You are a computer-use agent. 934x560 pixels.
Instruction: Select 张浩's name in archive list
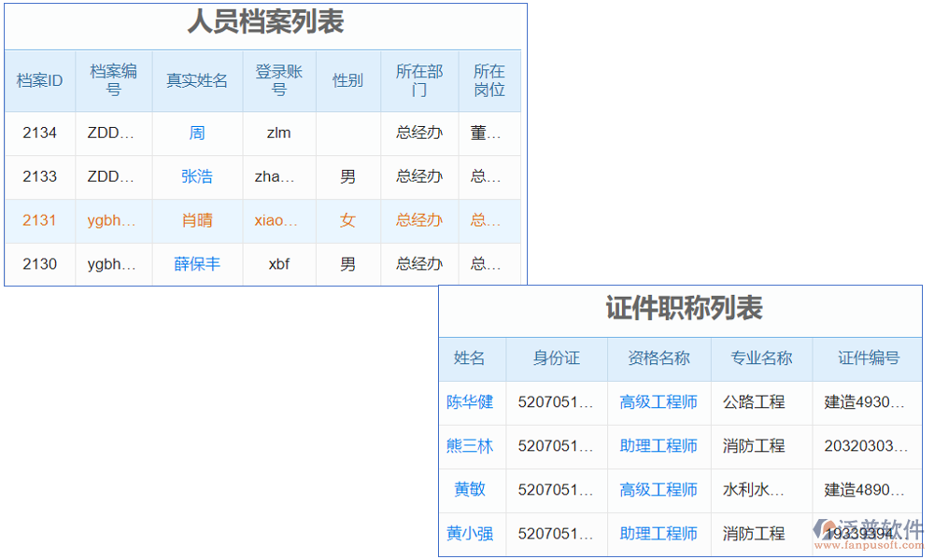click(x=197, y=176)
